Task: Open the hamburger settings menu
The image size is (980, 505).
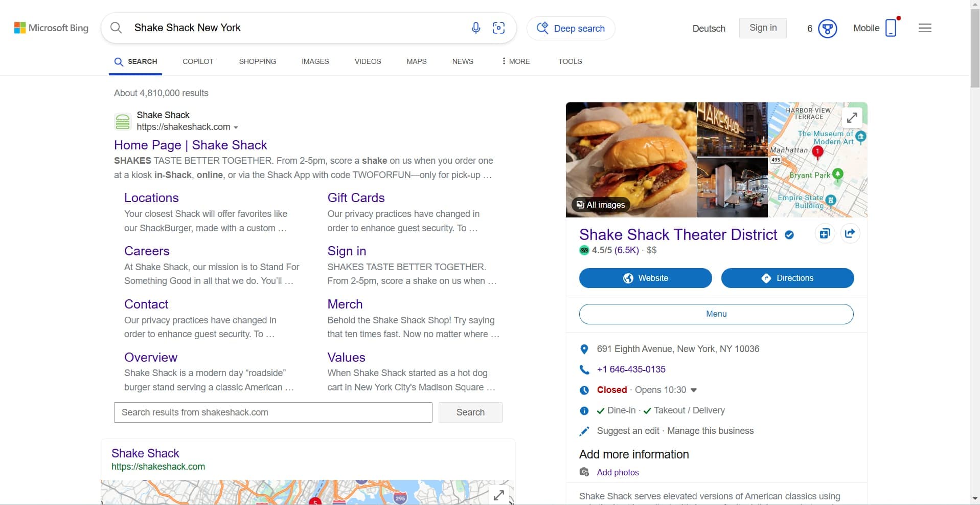Action: pos(925,28)
